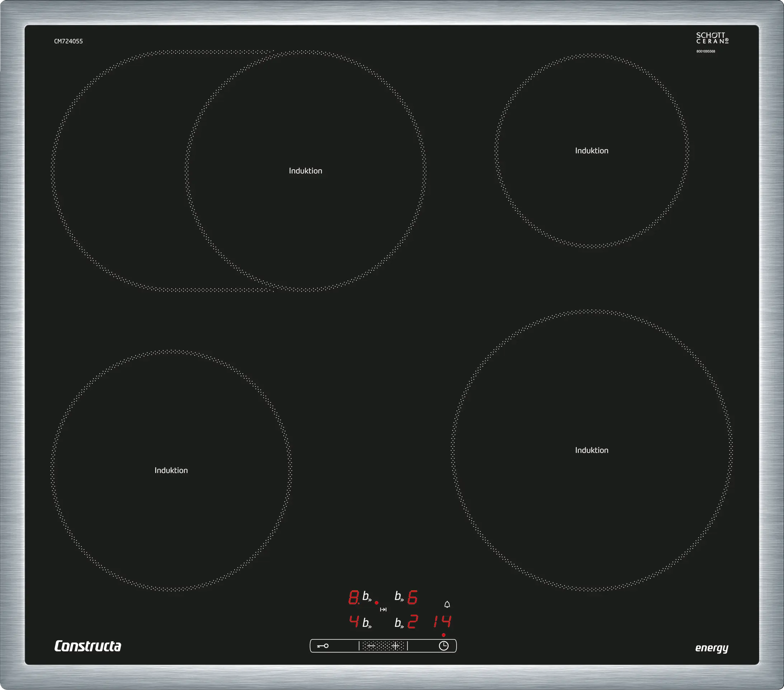Tap boost symbol beside red digit 6
Screen dimensions: 784x690
tap(399, 597)
